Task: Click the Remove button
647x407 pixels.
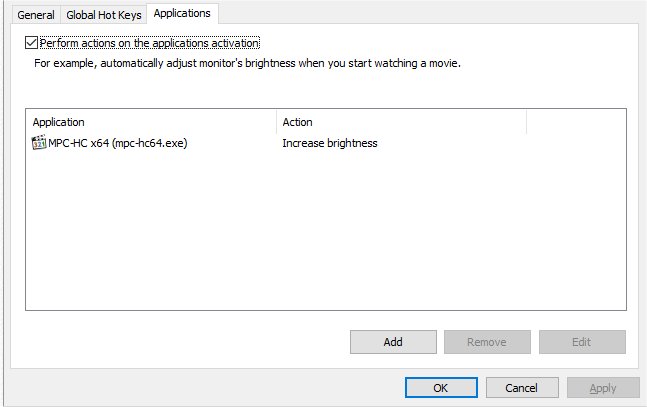Action: (x=486, y=342)
